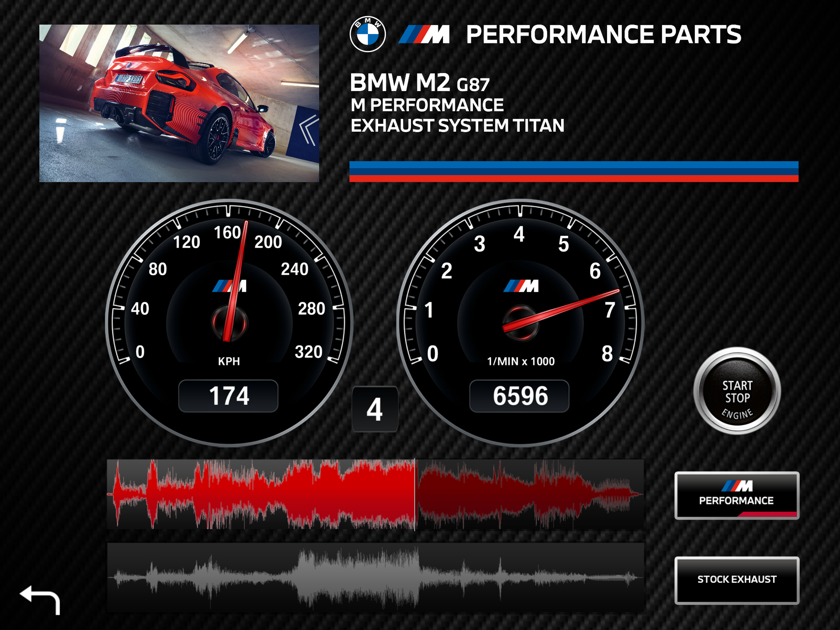Click the 6596 RPM readout box
The image size is (840, 630).
pyautogui.click(x=519, y=396)
